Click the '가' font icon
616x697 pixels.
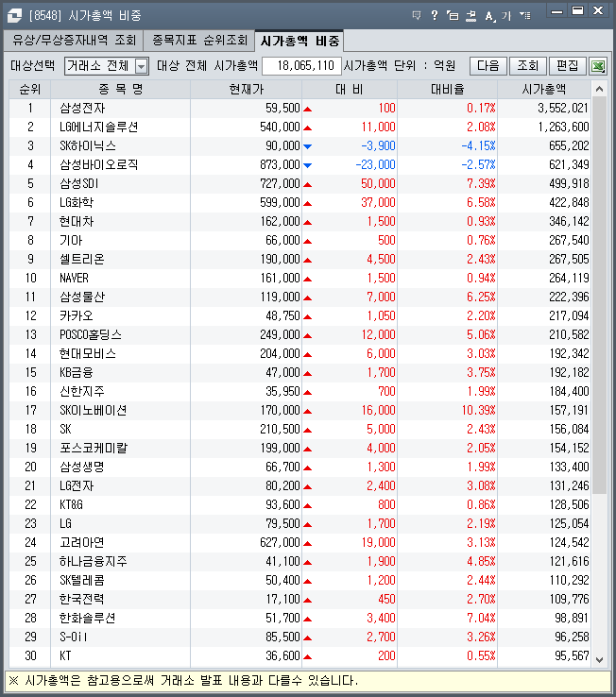506,16
